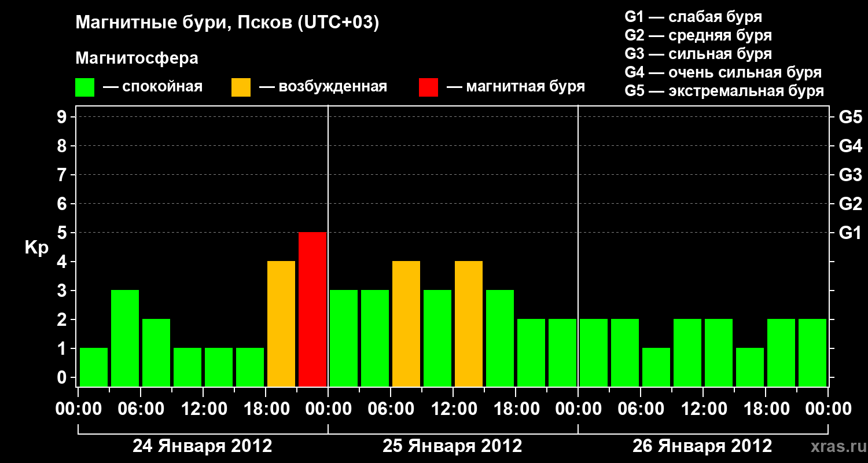Click the '— возбужденная' legend label
Viewport: 868px width, 463px height.
coord(323,87)
